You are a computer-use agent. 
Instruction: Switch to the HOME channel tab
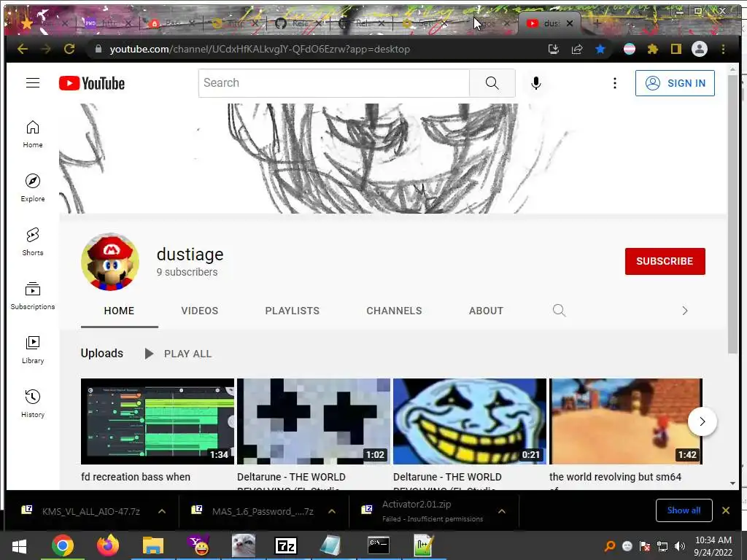click(x=119, y=311)
